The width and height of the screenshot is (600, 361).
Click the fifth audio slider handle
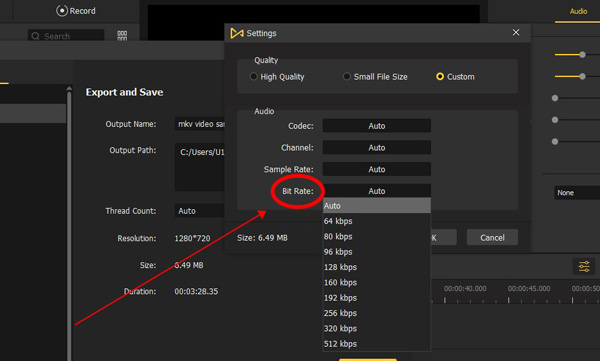point(555,142)
